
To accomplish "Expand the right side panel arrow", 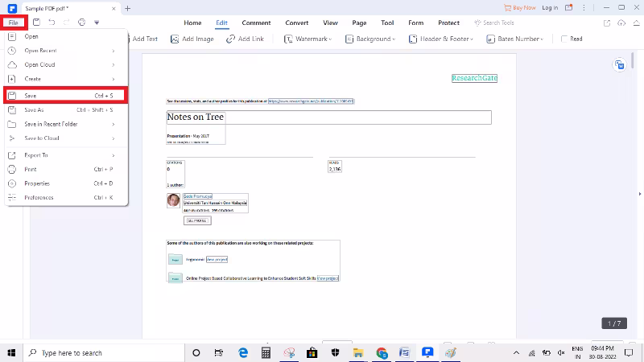I will tap(640, 194).
